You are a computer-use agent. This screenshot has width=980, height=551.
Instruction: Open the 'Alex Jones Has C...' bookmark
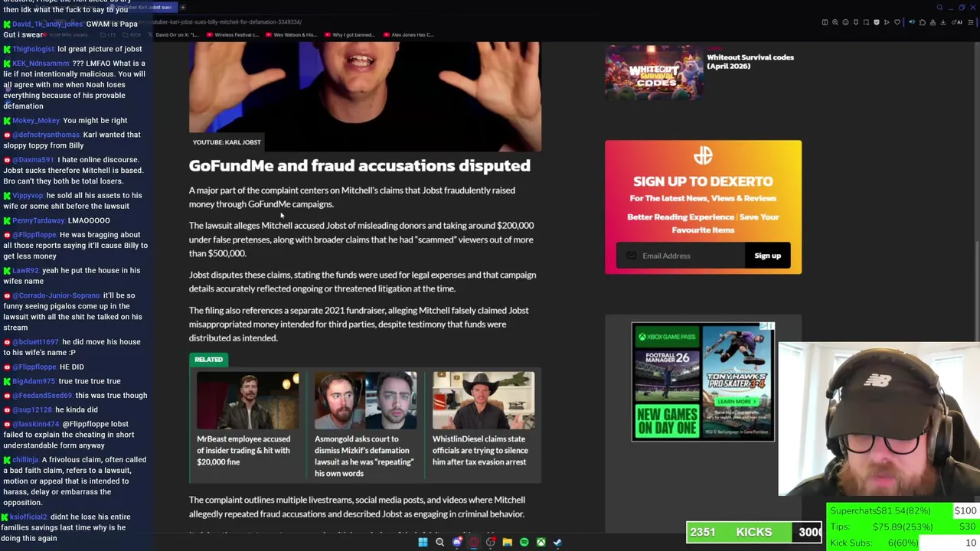point(409,34)
